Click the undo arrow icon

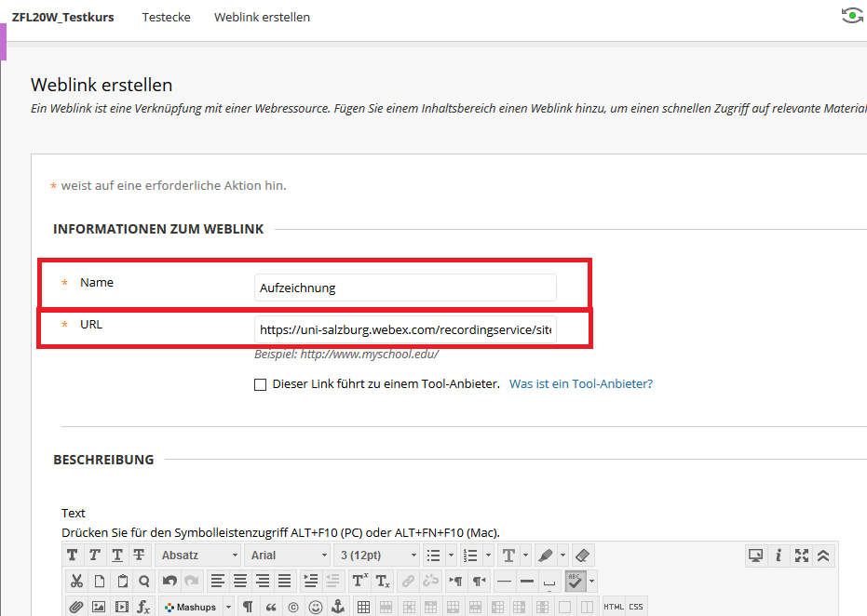(169, 582)
